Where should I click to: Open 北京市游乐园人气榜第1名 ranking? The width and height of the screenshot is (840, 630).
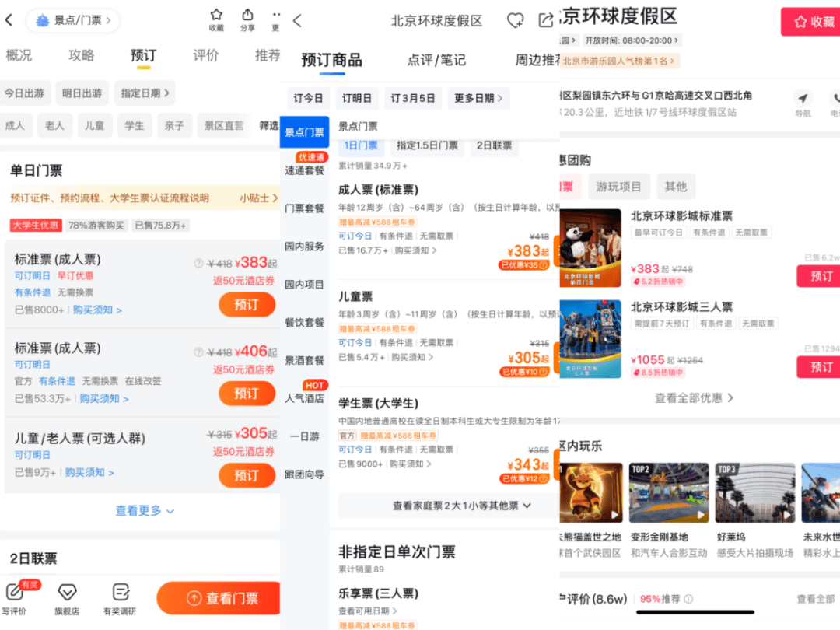(619, 61)
